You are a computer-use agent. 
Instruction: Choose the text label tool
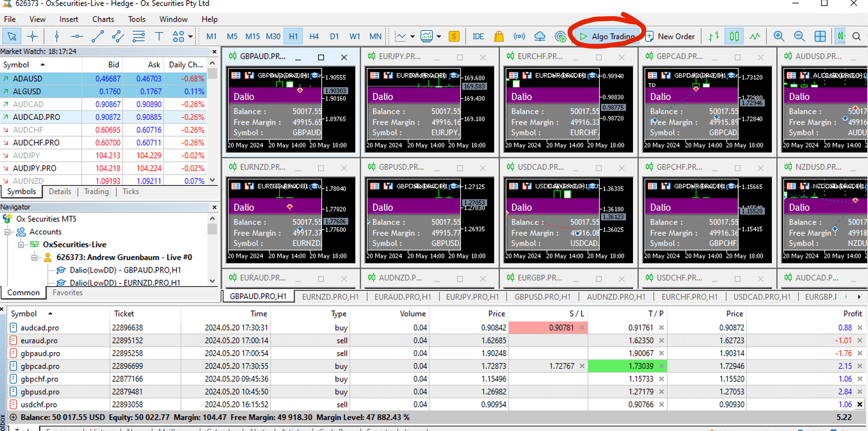click(x=159, y=37)
